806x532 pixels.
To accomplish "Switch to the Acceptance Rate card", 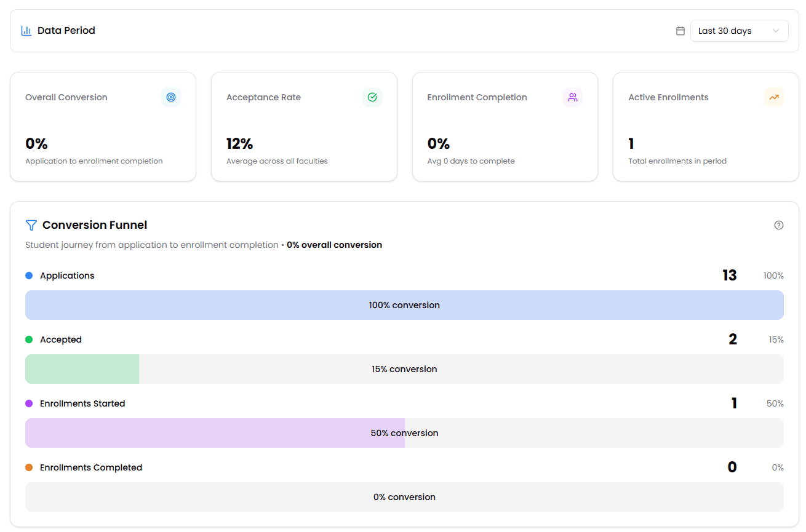I will [303, 127].
